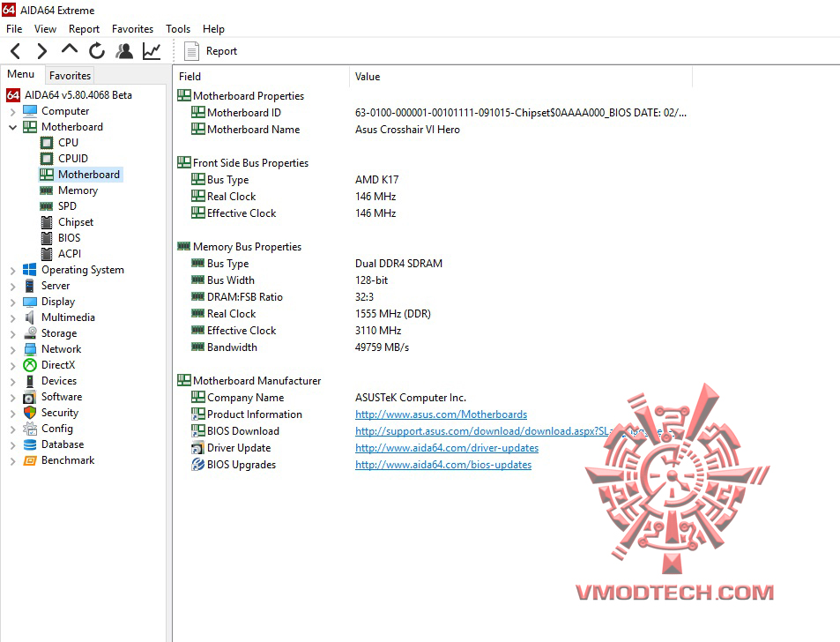Open the Report menu

[84, 29]
